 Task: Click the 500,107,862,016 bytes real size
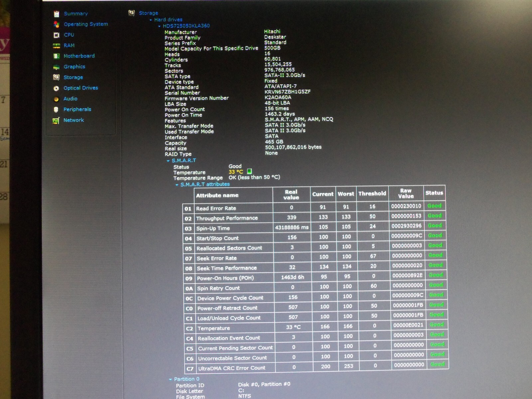click(x=293, y=147)
